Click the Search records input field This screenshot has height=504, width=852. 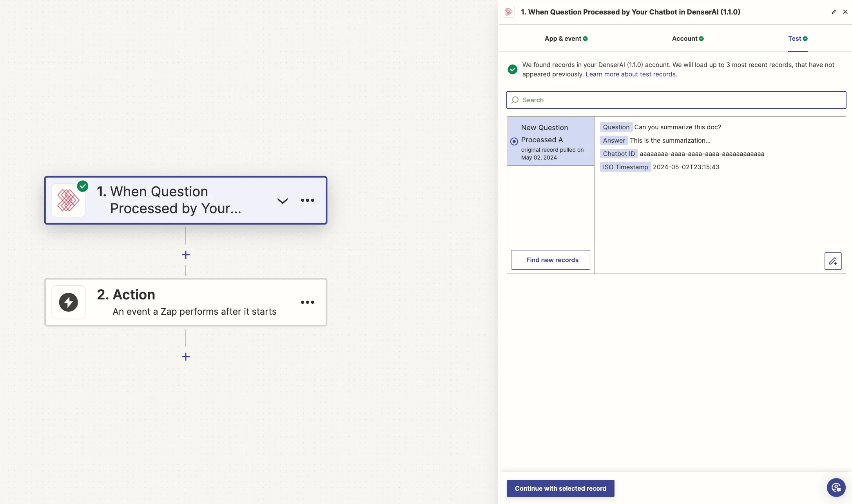676,100
